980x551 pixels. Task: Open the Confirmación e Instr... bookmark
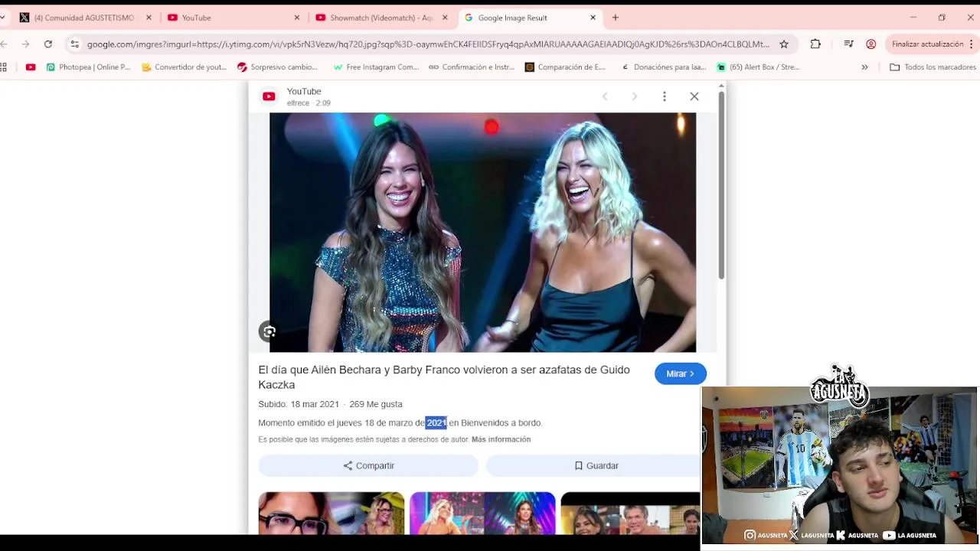tap(472, 67)
